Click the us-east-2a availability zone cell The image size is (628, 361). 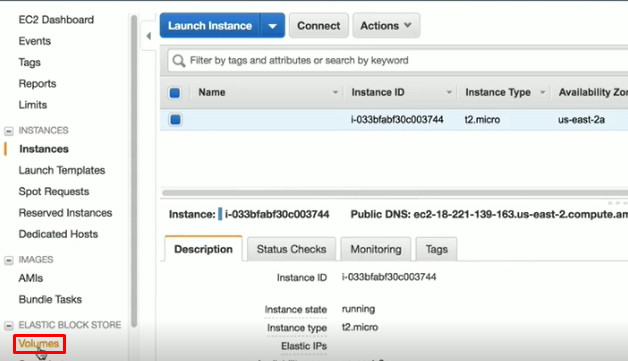pyautogui.click(x=582, y=120)
